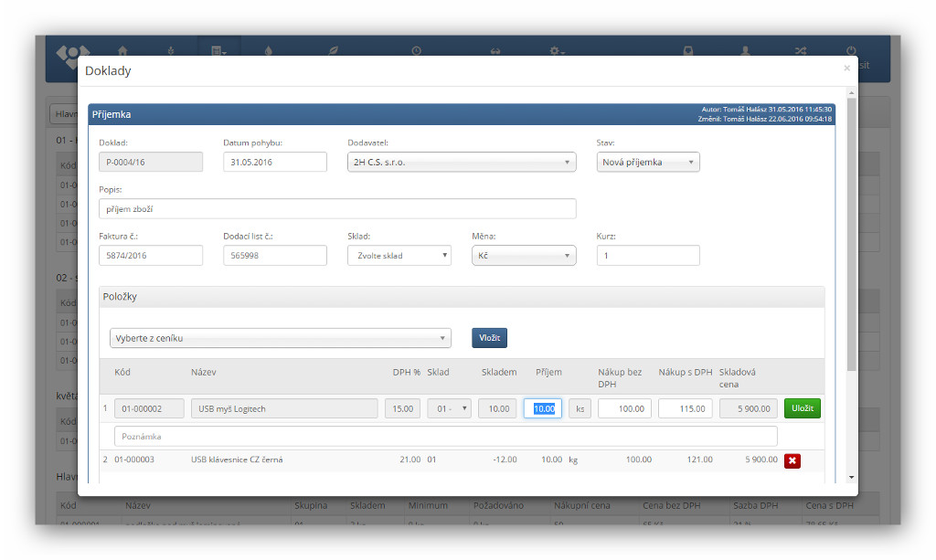Click the home icon in the top navigation
Viewport: 936px width, 560px height.
click(x=122, y=51)
